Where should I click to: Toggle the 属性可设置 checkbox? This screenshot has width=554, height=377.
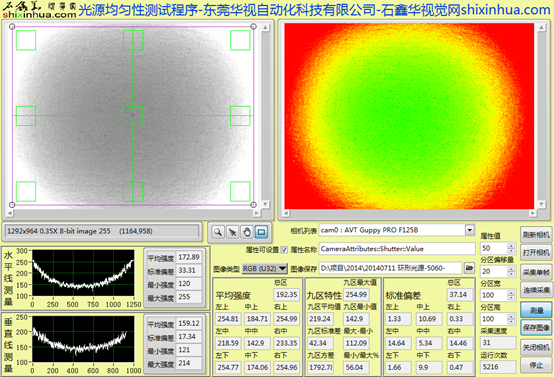[x=284, y=250]
